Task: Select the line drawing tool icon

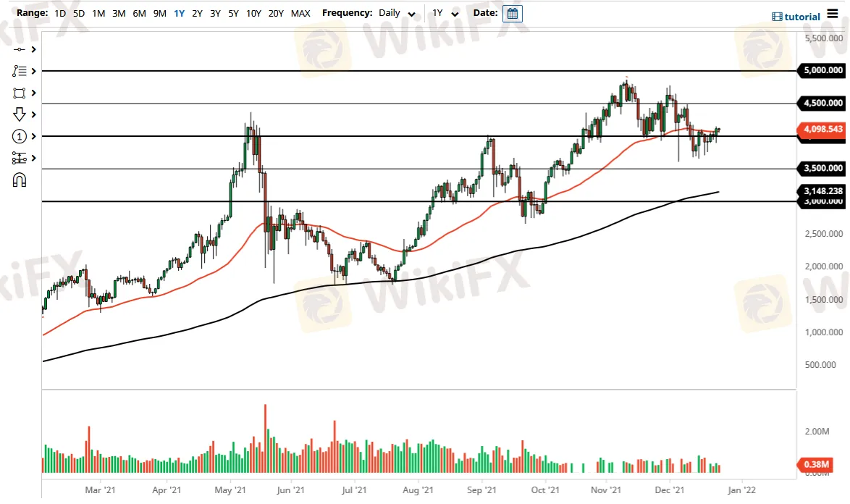Action: click(x=19, y=49)
